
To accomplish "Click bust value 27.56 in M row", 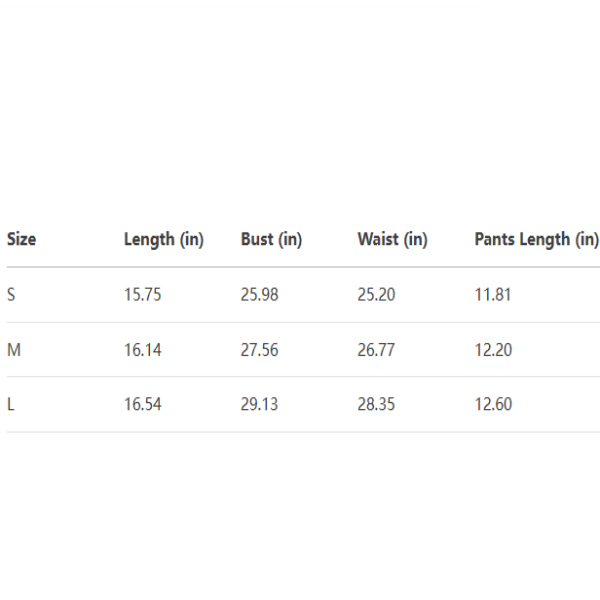I will coord(260,350).
